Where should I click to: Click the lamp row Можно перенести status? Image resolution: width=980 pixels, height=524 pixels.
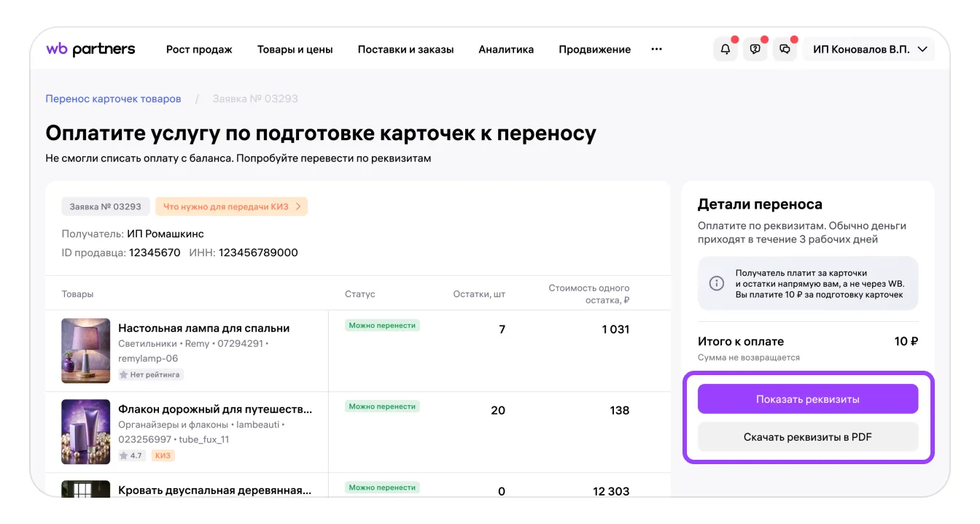[382, 325]
